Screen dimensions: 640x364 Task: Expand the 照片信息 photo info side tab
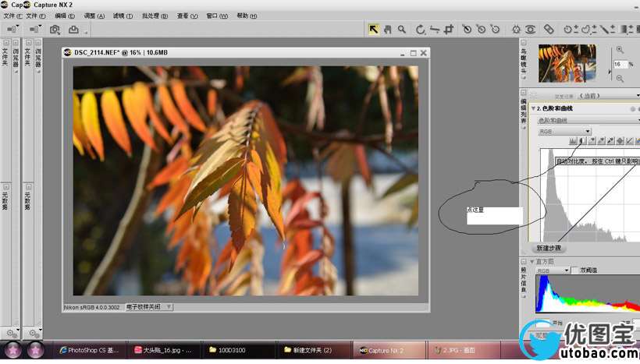click(x=524, y=278)
